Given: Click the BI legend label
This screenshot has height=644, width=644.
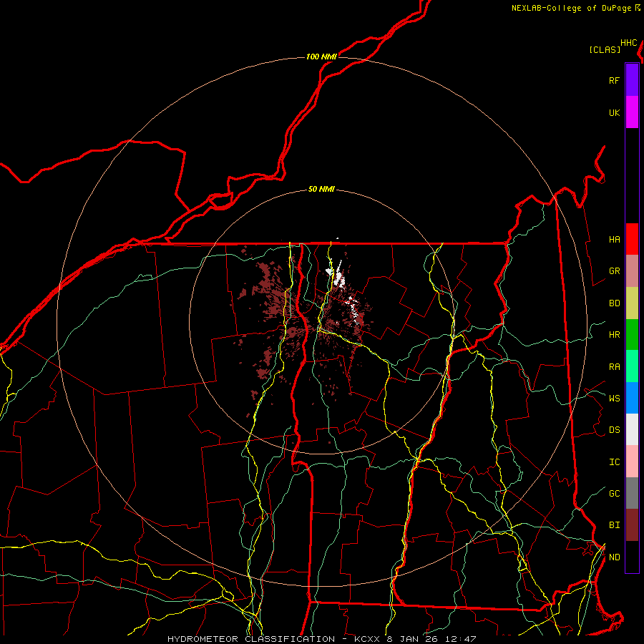Looking at the screenshot, I should [x=614, y=525].
